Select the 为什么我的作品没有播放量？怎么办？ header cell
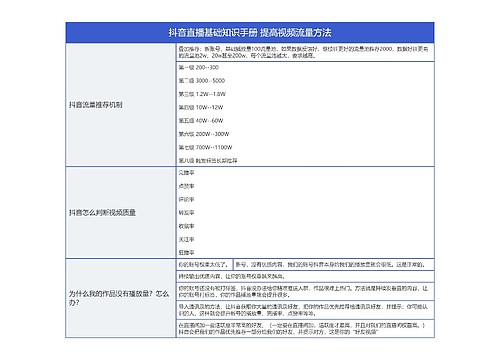The height and width of the screenshot is (360, 500). click(x=121, y=298)
